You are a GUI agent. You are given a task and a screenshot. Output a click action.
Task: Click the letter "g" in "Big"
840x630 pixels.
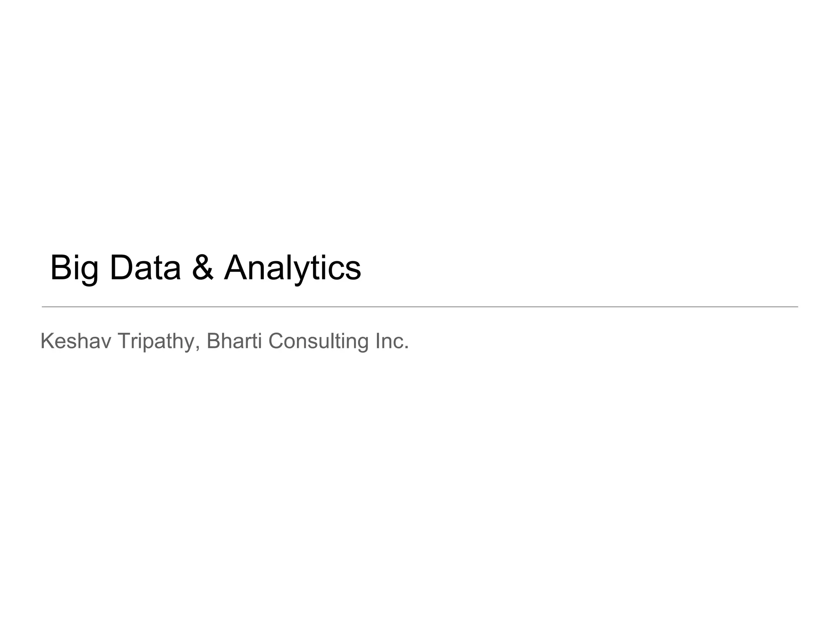[90, 274]
